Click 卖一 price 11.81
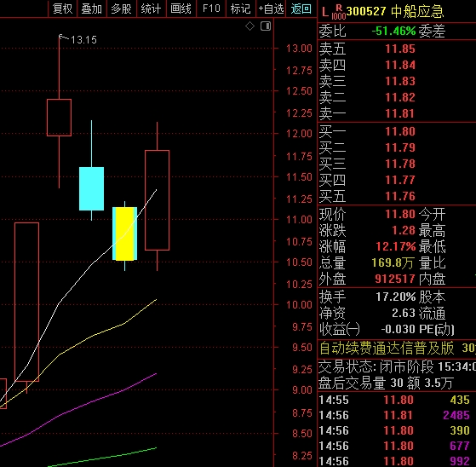 point(400,113)
